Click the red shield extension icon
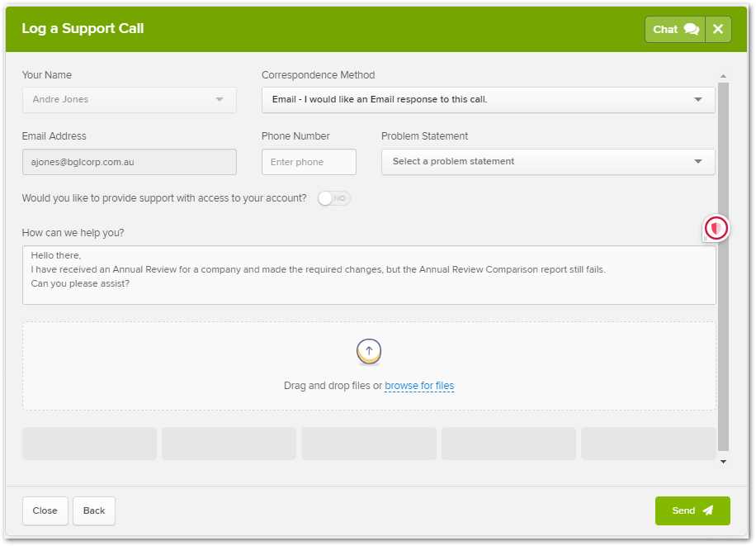The height and width of the screenshot is (546, 756). pos(716,228)
